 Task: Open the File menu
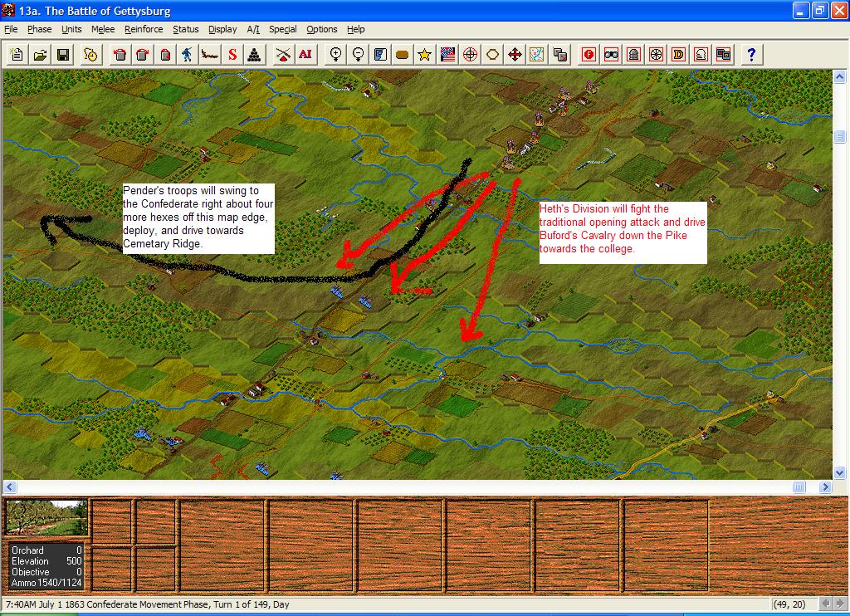[11, 29]
